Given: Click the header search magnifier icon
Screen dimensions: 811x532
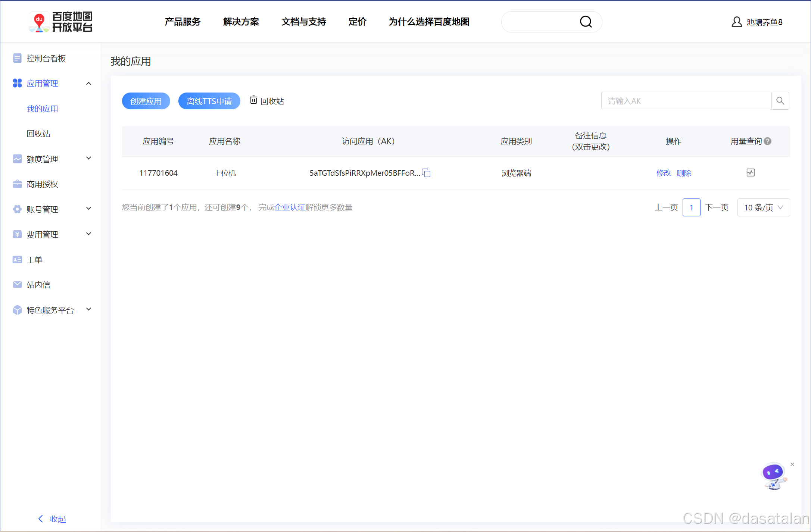Looking at the screenshot, I should pos(586,22).
